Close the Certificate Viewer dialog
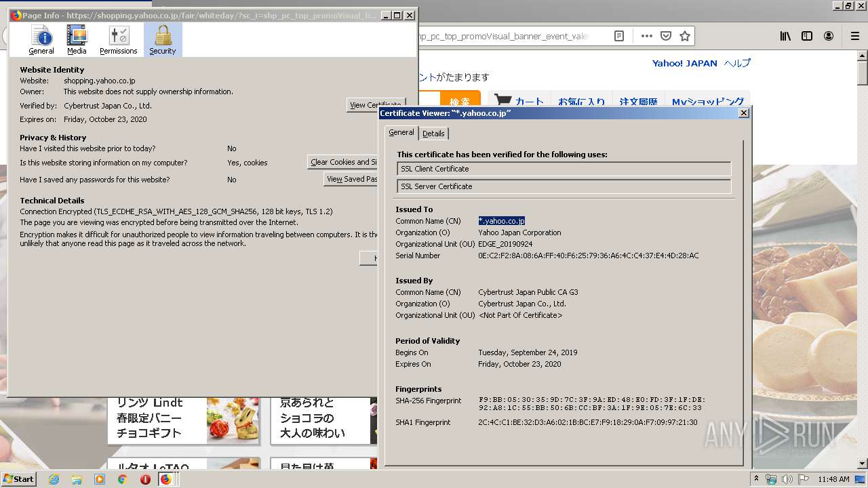 pyautogui.click(x=743, y=113)
